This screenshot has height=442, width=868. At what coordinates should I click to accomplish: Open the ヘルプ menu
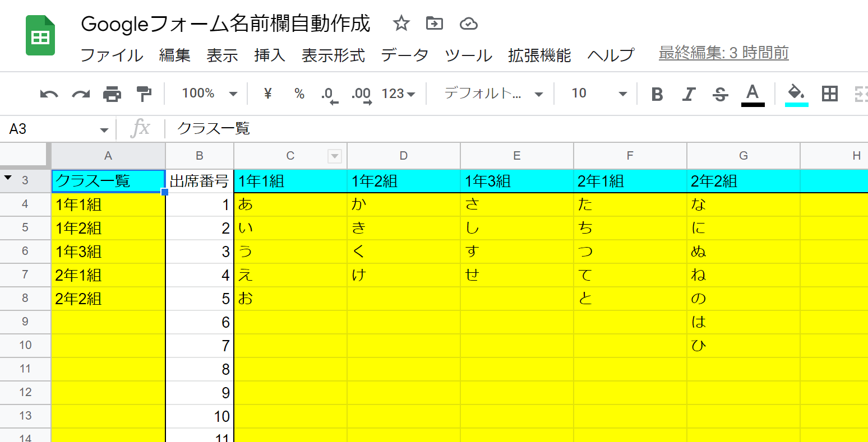pyautogui.click(x=611, y=55)
